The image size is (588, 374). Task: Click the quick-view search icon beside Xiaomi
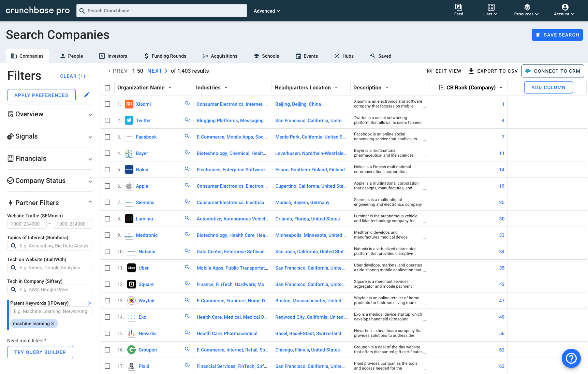(187, 103)
